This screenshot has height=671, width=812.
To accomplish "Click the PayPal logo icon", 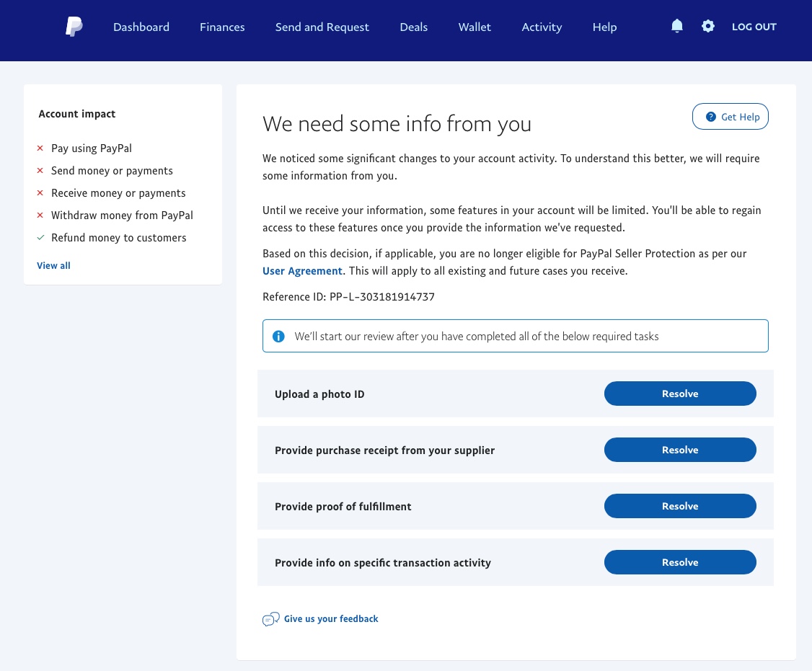I will 74,27.
